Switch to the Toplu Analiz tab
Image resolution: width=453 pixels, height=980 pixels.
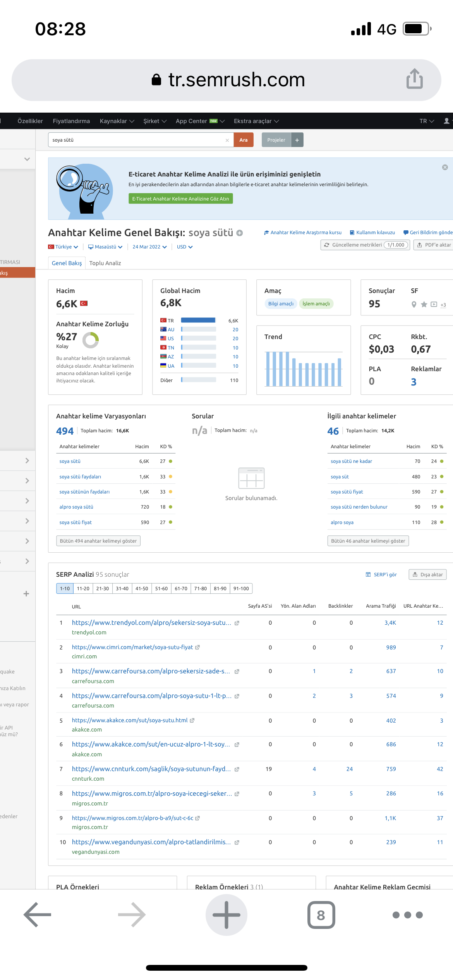(105, 263)
